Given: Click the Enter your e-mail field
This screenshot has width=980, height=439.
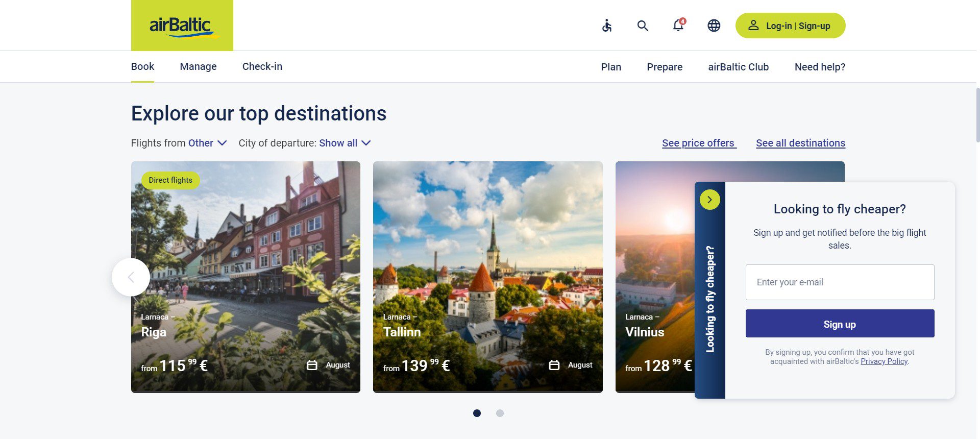Looking at the screenshot, I should (840, 282).
